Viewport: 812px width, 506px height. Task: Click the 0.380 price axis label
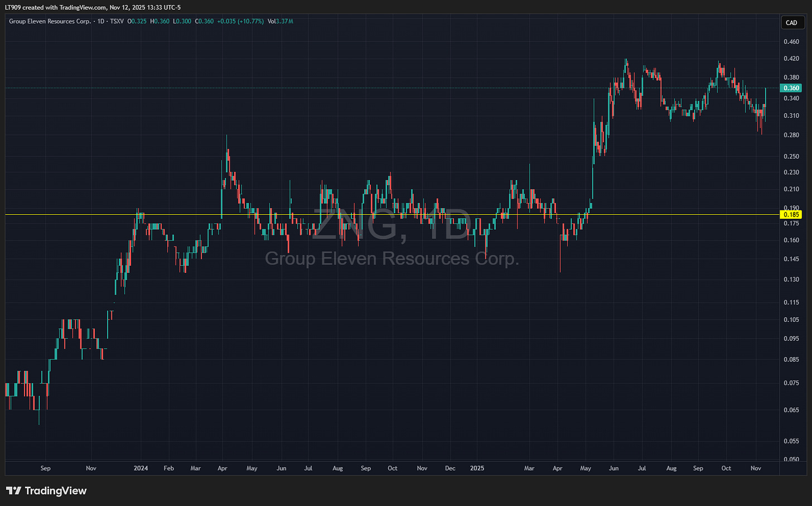(791, 78)
